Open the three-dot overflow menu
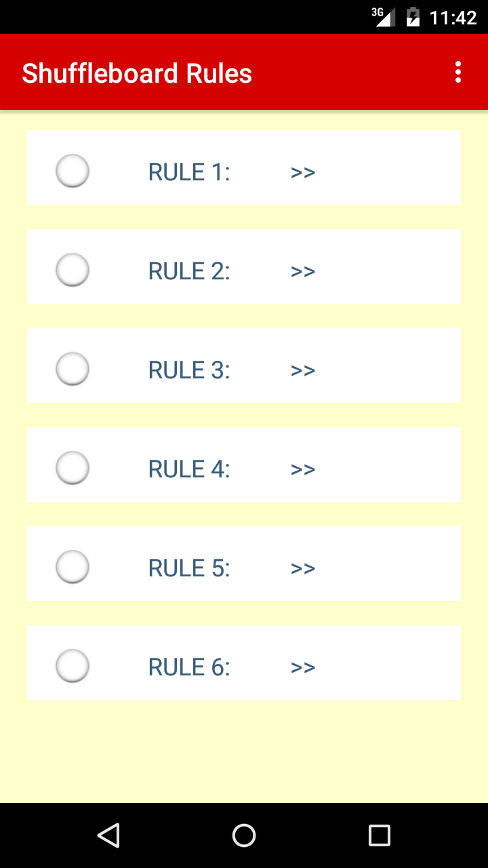 [x=458, y=72]
